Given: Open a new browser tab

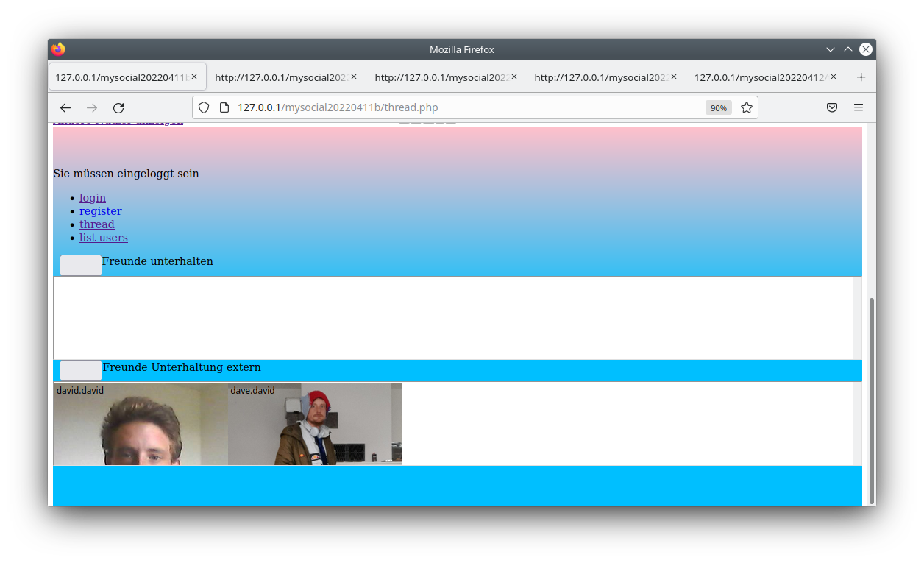Looking at the screenshot, I should point(861,77).
